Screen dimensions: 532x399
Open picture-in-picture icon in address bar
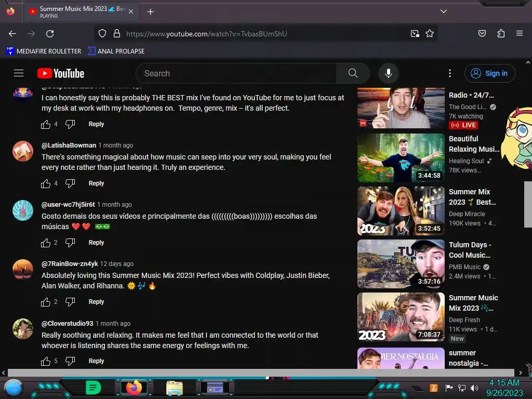[415, 34]
